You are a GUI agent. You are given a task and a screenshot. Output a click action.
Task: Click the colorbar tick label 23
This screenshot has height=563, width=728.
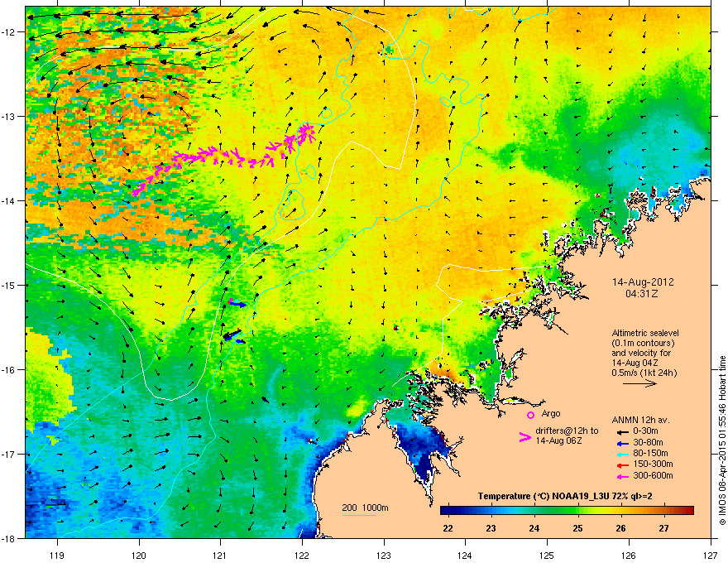click(491, 528)
